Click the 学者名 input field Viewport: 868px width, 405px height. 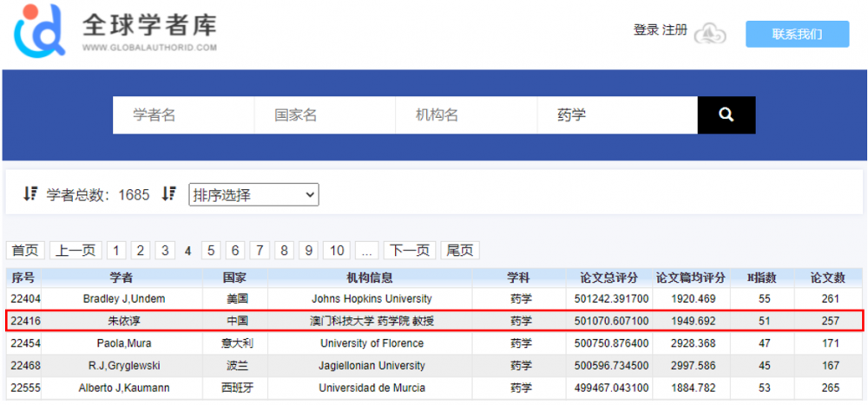click(x=183, y=115)
